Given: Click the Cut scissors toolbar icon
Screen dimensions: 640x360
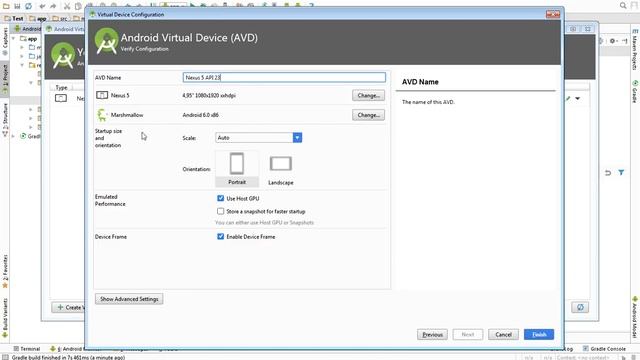Looking at the screenshot, I should [67, 6].
